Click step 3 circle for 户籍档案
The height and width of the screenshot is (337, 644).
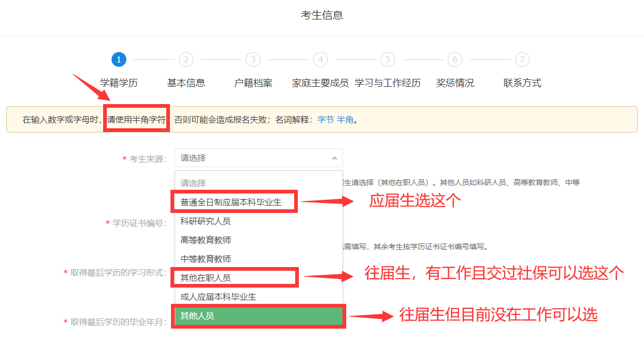pyautogui.click(x=253, y=59)
